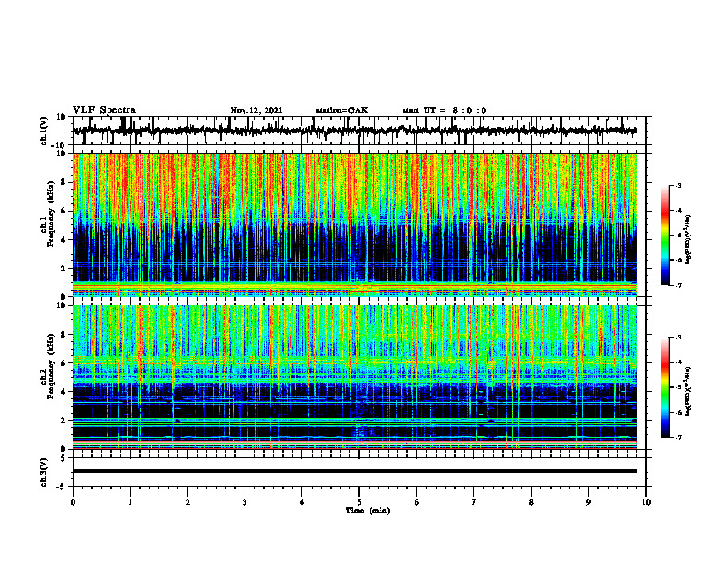Click the '-3' label on ch.1 color bar

(677, 185)
